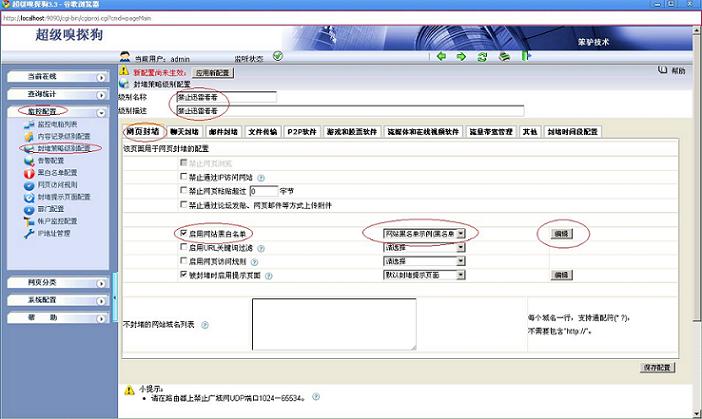Switch to the 聊天封堵 tab
Screen dimensions: 702x419
pos(187,131)
